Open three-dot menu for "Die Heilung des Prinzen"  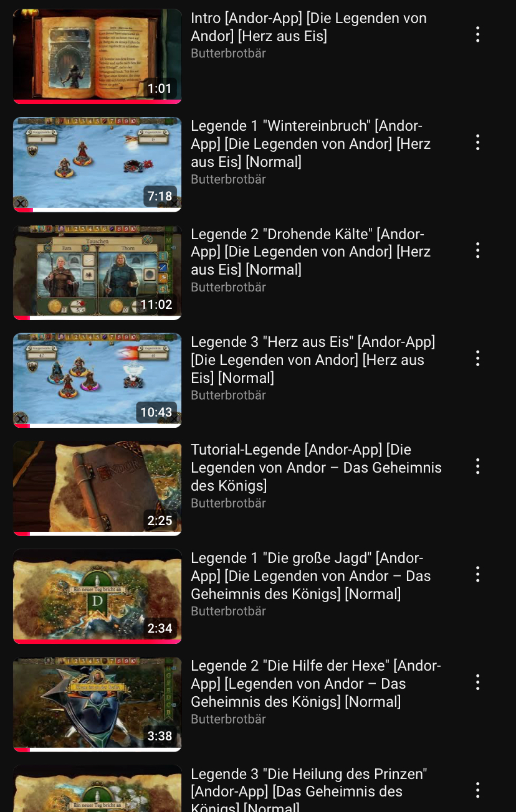point(478,790)
